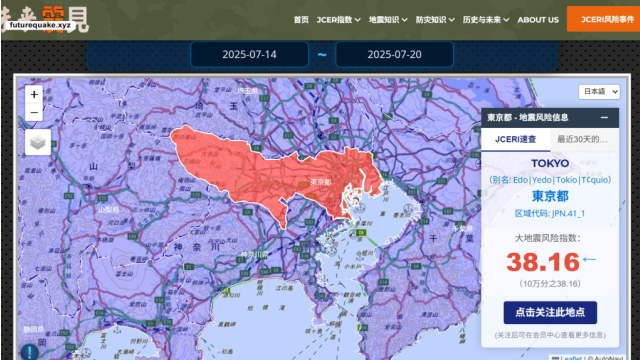Open the ABOUT US page

pos(538,20)
